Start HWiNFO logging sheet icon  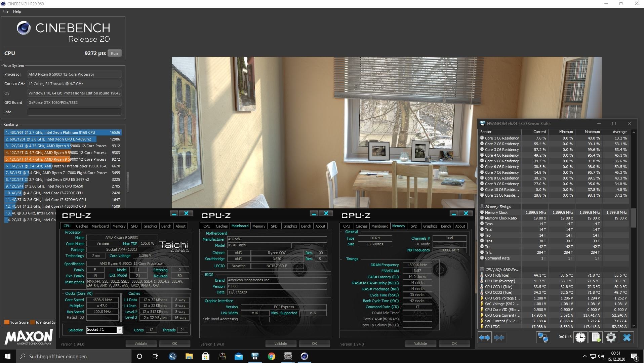coord(596,337)
